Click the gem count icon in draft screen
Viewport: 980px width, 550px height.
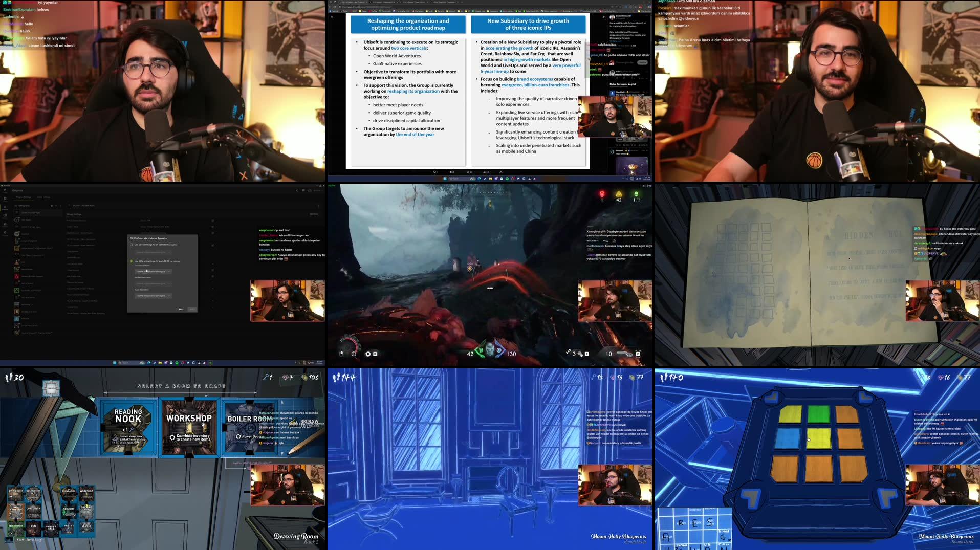(285, 378)
